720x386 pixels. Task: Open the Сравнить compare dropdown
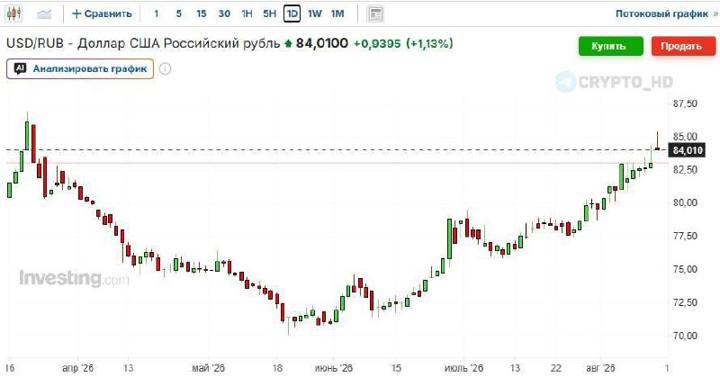pyautogui.click(x=102, y=14)
